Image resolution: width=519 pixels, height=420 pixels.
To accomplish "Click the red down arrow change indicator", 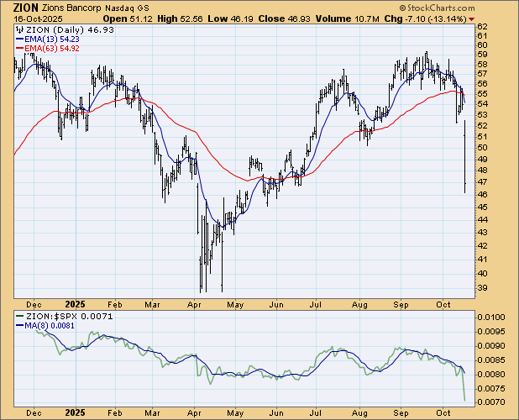I will click(472, 19).
